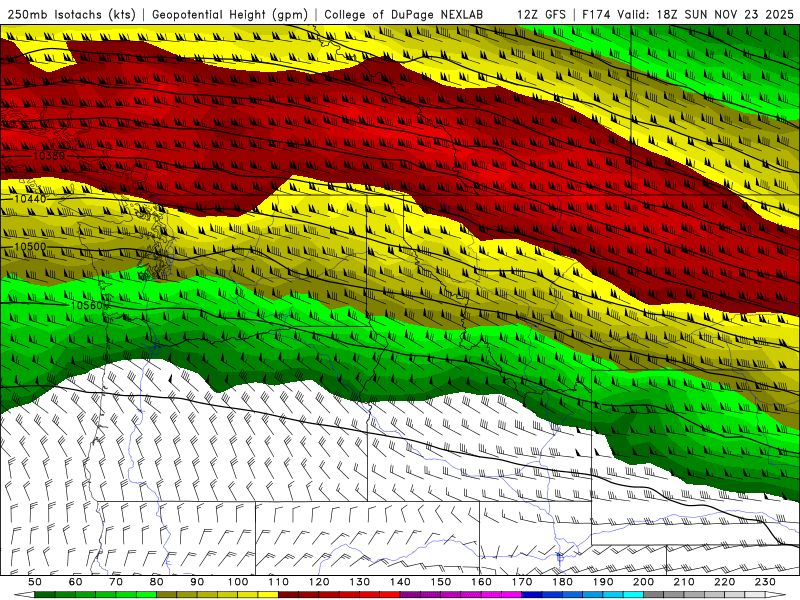The width and height of the screenshot is (800, 600).
Task: Click the 'College of DuPage NEXLAB' label
Action: (x=404, y=14)
